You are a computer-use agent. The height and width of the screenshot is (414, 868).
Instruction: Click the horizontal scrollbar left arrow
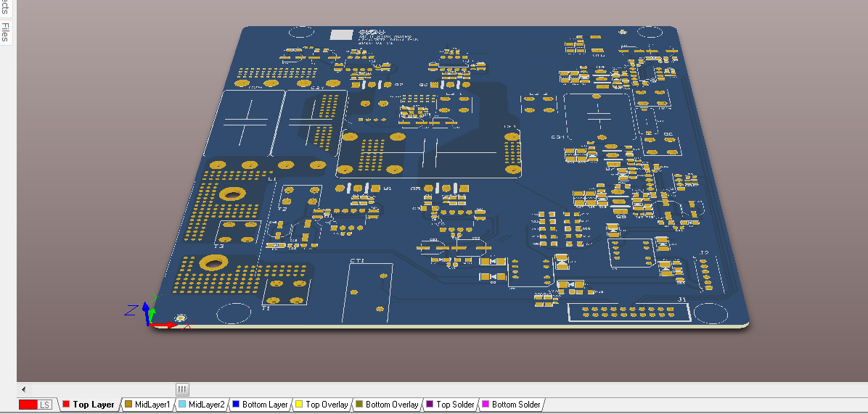coord(23,389)
